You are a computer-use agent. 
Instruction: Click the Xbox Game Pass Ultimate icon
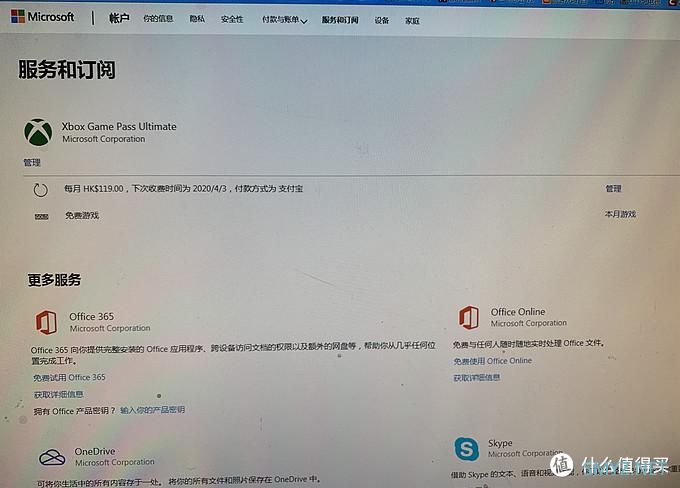pos(38,132)
